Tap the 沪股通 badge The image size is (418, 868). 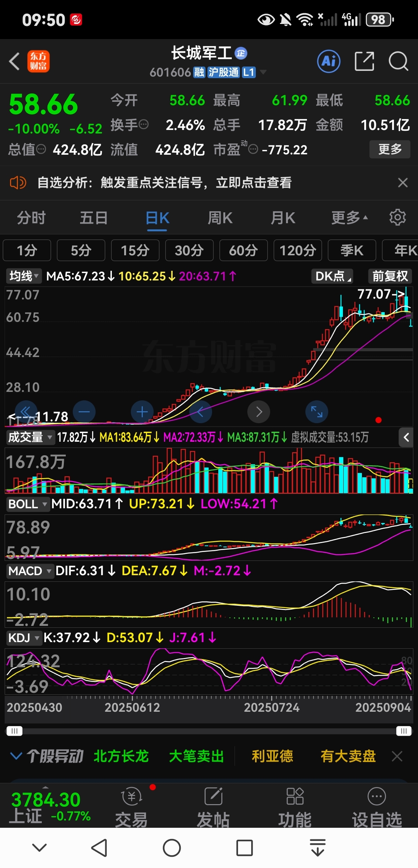coord(223,72)
